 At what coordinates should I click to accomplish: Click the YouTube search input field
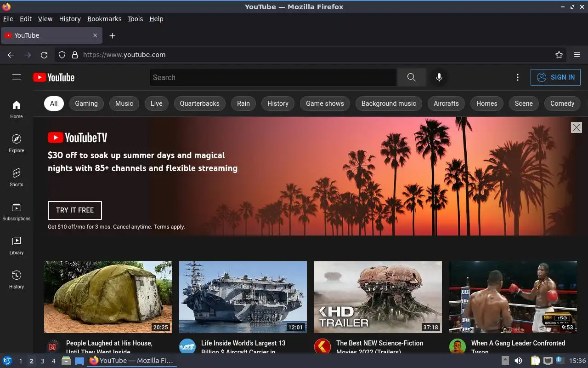tap(273, 77)
